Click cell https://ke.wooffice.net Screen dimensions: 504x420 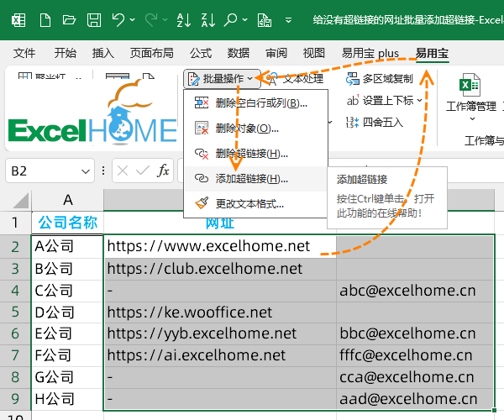pos(220,312)
